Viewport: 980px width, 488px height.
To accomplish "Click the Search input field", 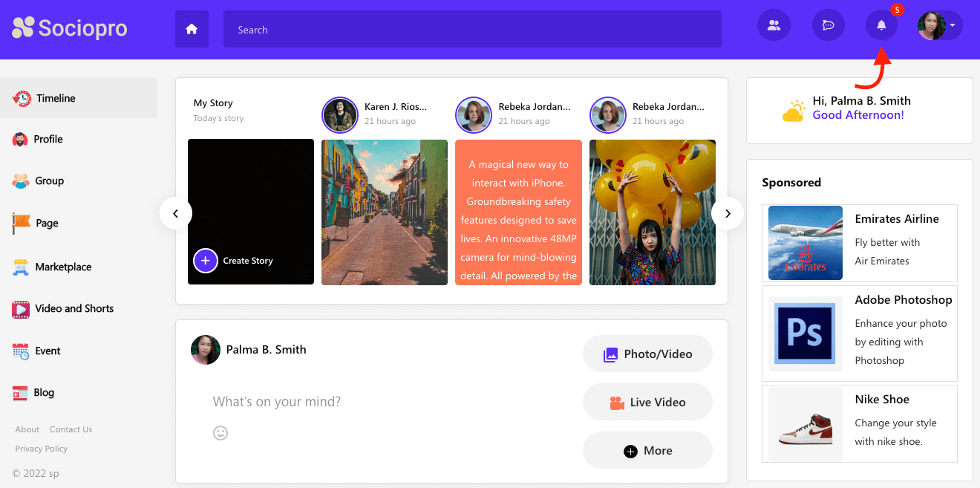I will pos(472,30).
